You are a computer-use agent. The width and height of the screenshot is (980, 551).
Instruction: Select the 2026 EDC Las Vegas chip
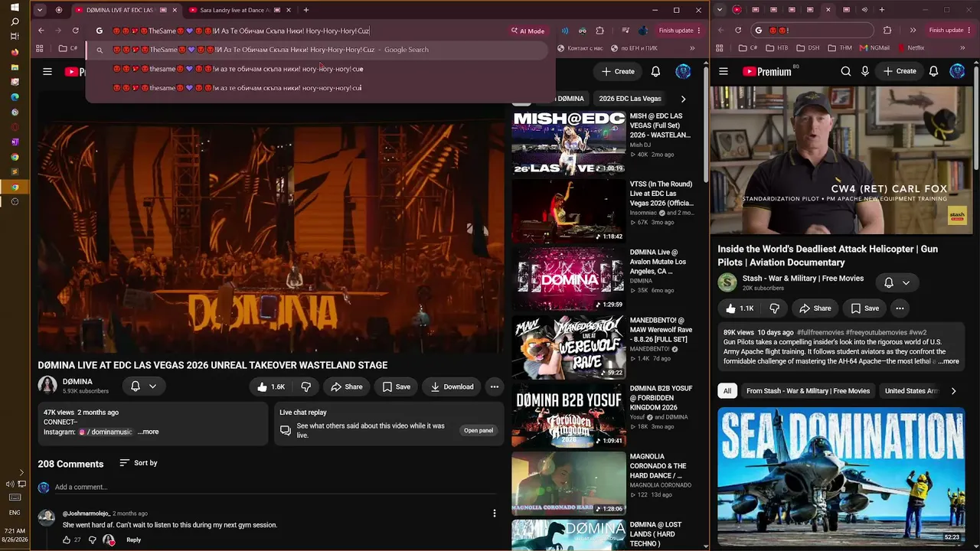[x=630, y=99]
